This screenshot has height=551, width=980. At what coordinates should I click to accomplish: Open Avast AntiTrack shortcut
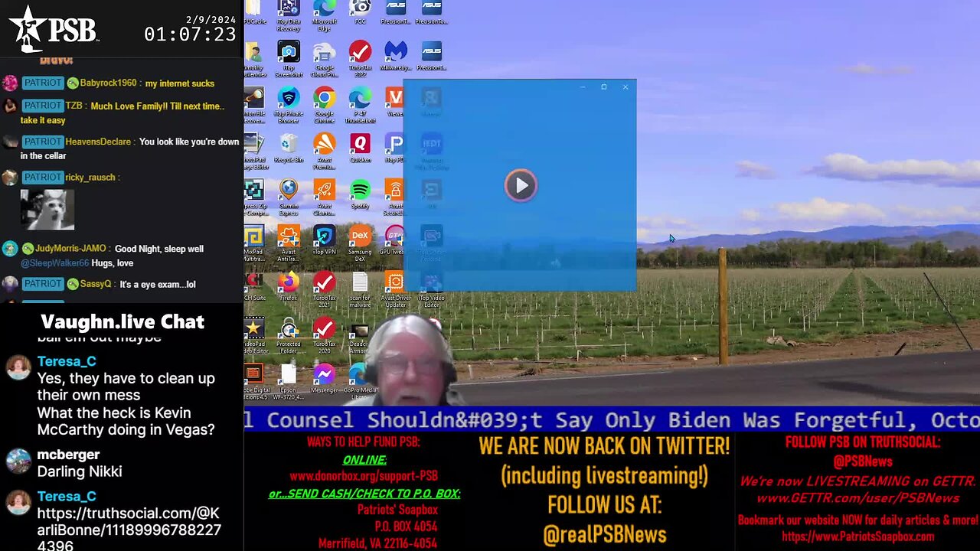(289, 243)
